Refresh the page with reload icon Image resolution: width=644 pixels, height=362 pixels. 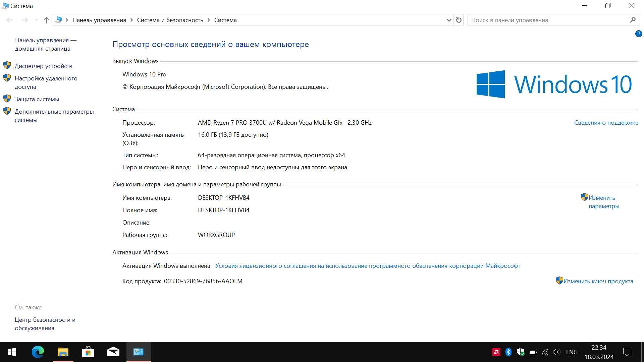point(459,20)
